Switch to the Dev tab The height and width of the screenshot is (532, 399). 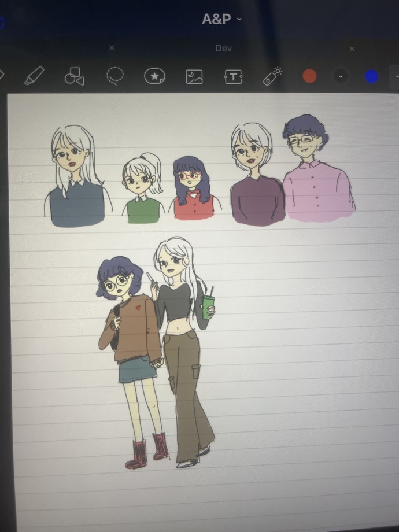pos(223,49)
